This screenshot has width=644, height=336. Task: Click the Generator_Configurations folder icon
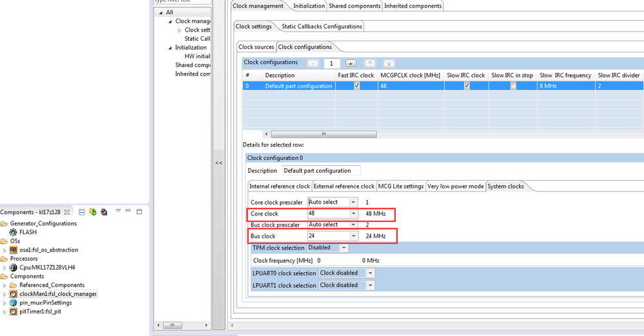pos(4,223)
